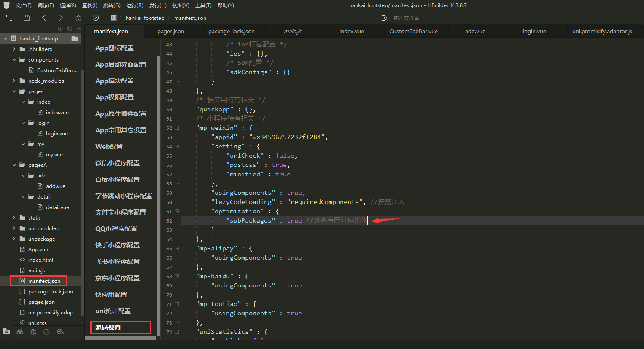Click the file search icon in toolbar
The height and width of the screenshot is (349, 644).
coord(385,18)
